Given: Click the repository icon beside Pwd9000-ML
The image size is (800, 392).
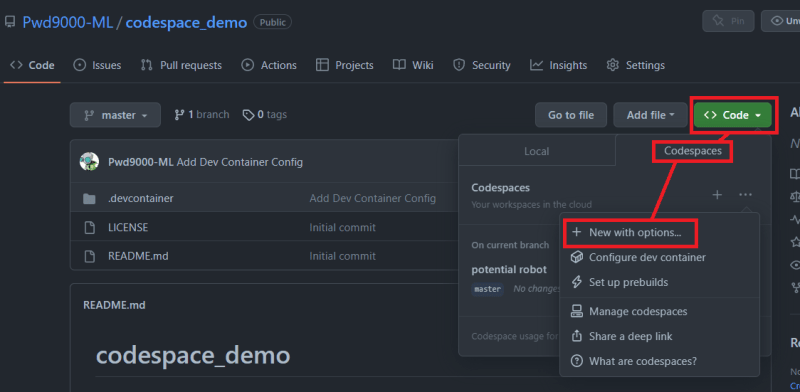Looking at the screenshot, I should 10,22.
